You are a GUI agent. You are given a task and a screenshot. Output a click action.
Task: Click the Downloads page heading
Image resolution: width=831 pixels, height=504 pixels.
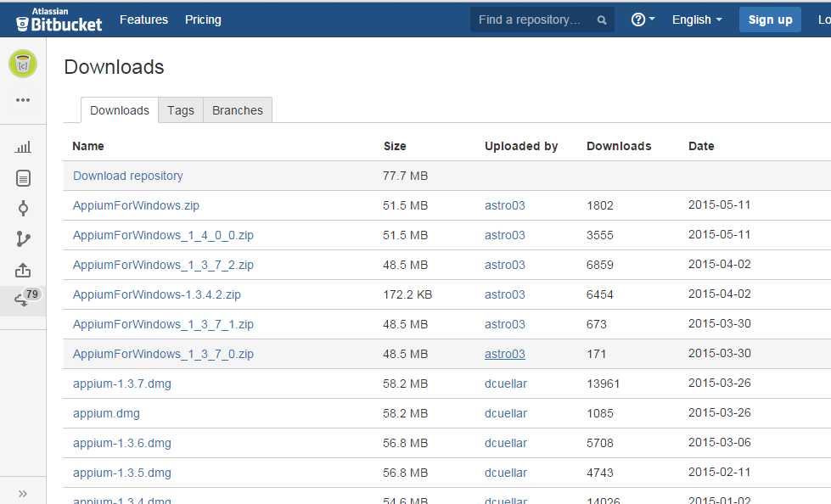tap(114, 67)
